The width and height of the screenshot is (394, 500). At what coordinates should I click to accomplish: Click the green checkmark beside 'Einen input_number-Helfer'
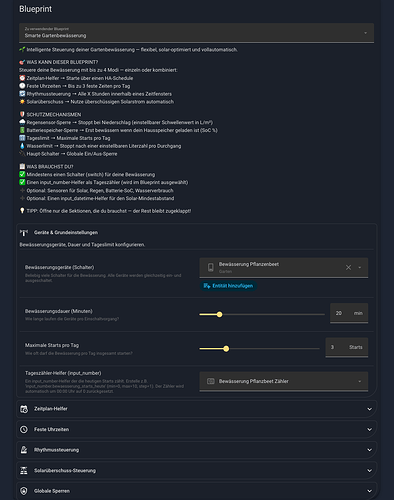[x=22, y=182]
